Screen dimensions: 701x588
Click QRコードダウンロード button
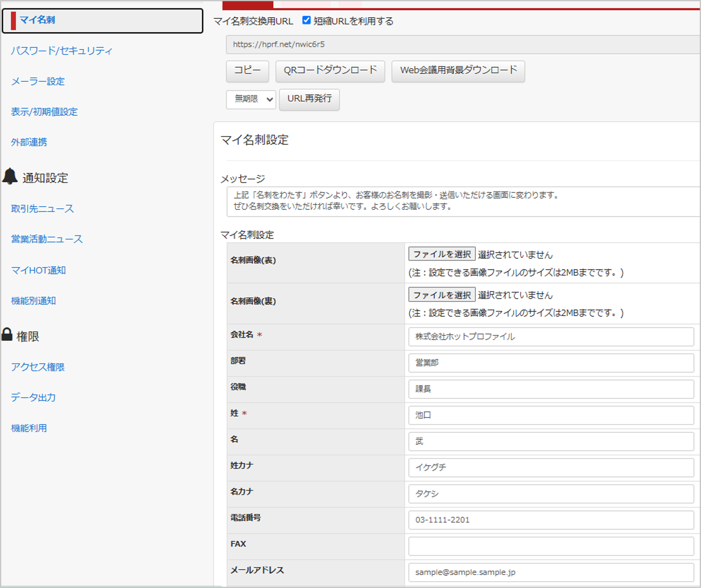(330, 71)
